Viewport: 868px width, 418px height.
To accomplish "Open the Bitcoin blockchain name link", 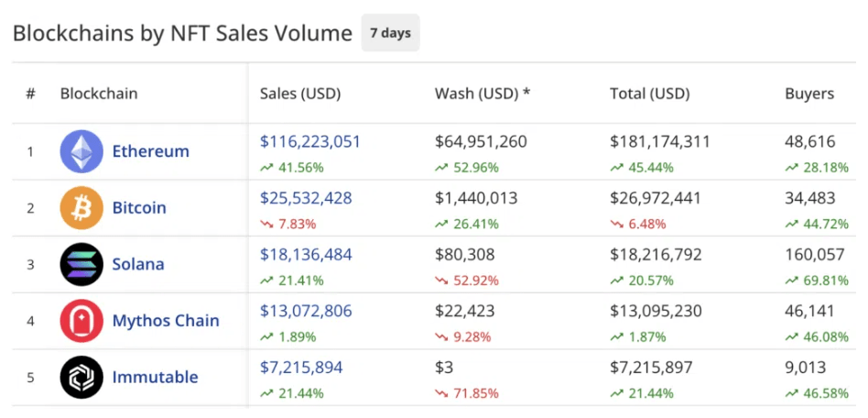I will click(139, 208).
